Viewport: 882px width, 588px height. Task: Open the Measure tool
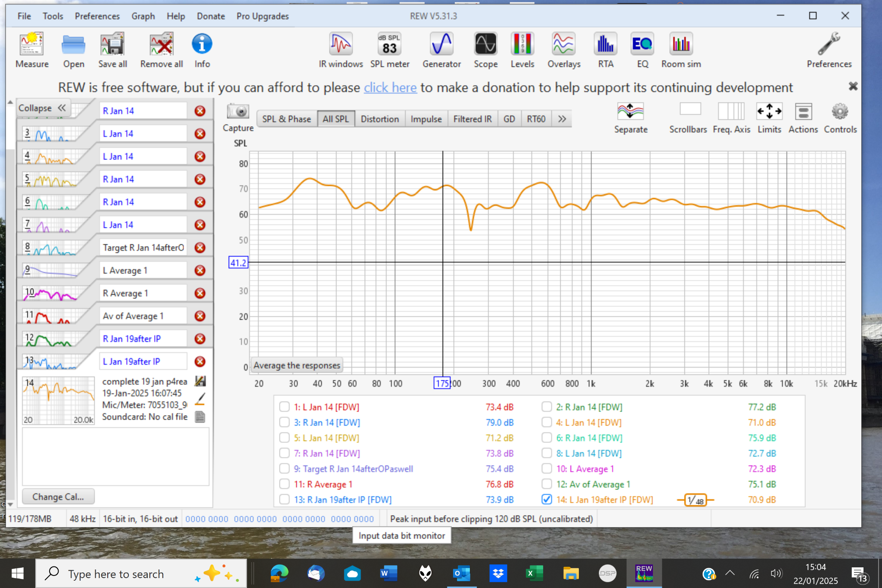click(32, 50)
